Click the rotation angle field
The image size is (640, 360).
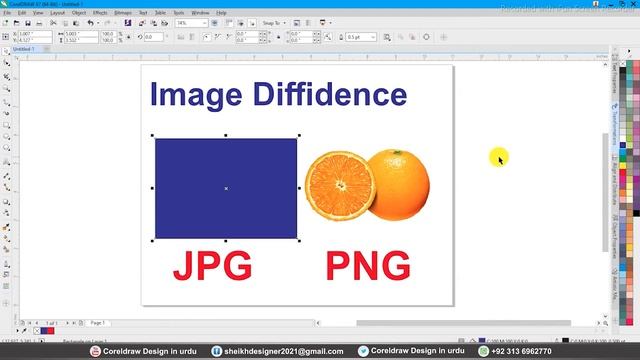pos(153,37)
